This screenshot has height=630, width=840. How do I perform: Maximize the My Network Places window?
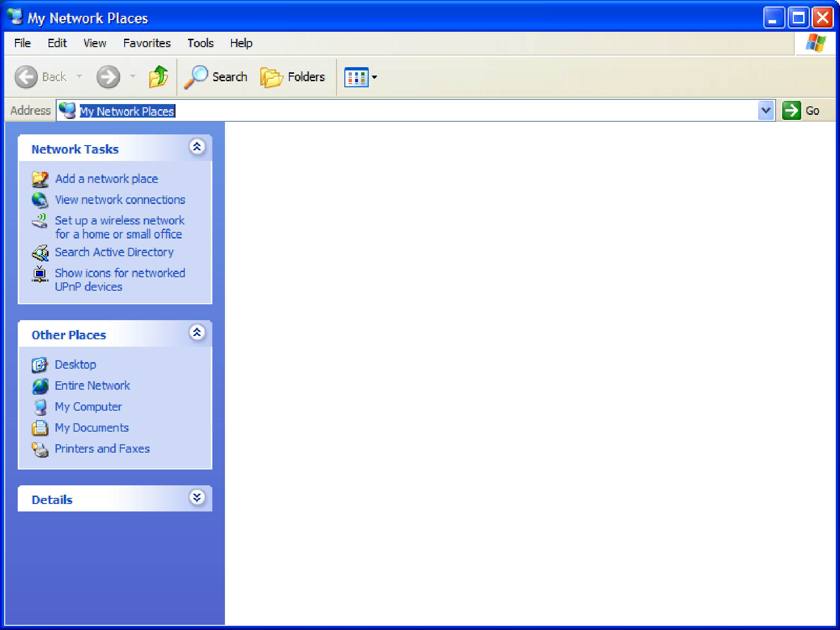(798, 18)
